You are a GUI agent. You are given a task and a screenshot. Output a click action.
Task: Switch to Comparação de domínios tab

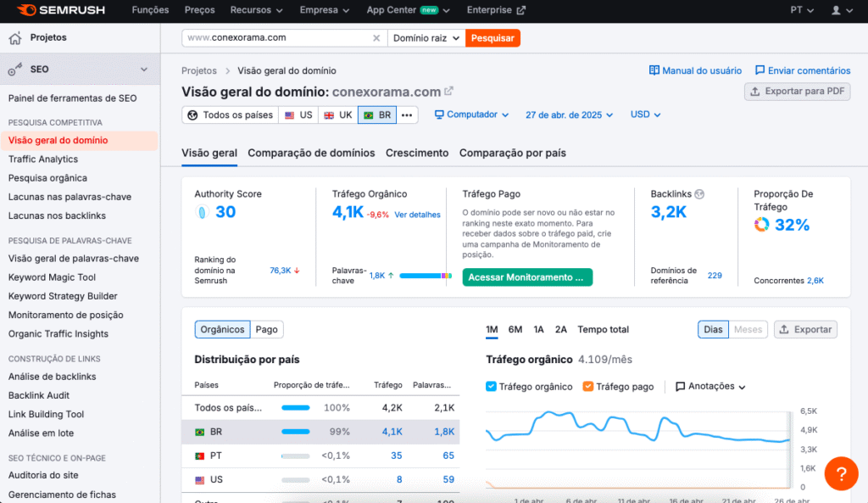coord(311,153)
